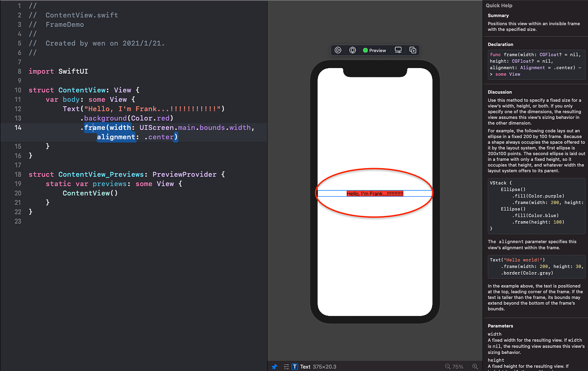The image size is (588, 371).
Task: Start live preview with the play icon
Action: click(x=339, y=50)
